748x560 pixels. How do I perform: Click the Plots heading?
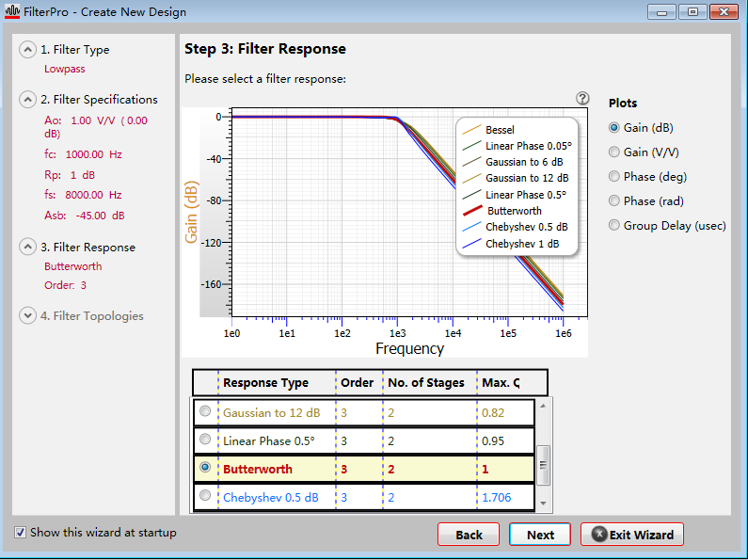click(x=623, y=103)
